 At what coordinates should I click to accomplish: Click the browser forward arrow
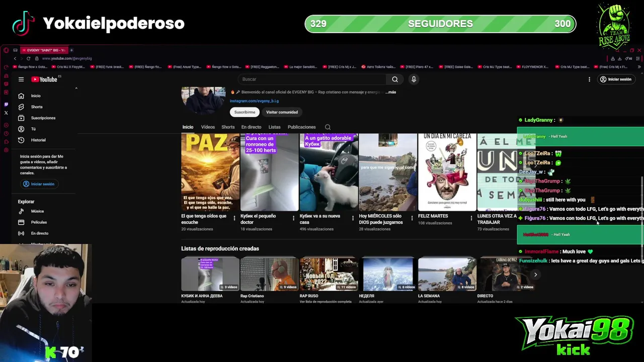tap(21, 58)
